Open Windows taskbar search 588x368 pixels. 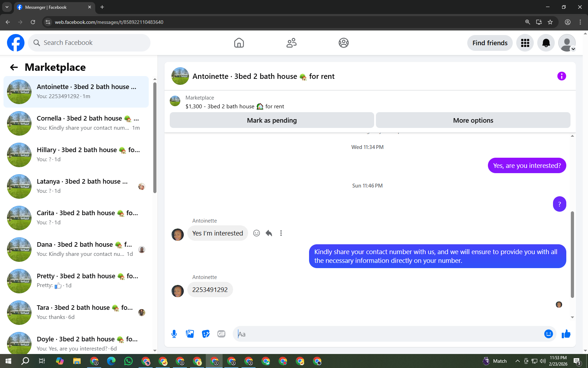click(x=25, y=361)
